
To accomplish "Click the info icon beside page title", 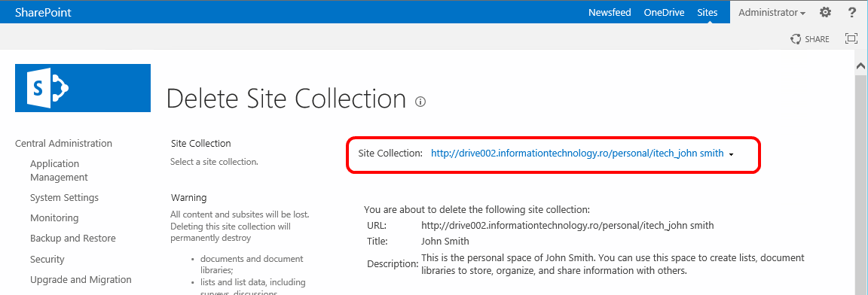I will [x=420, y=101].
